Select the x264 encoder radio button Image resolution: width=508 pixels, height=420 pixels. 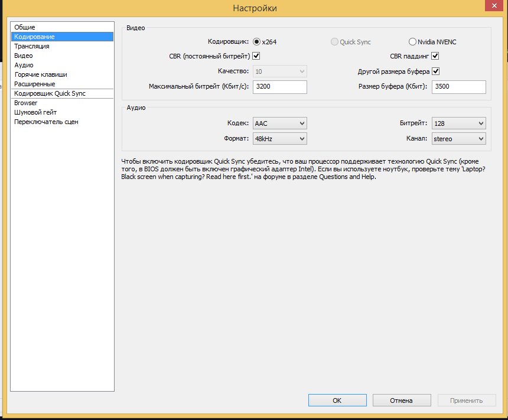click(x=256, y=42)
